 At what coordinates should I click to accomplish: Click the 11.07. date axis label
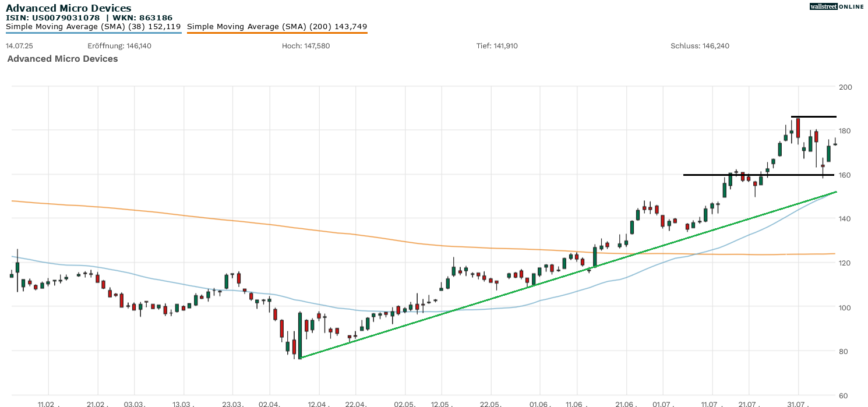pos(711,404)
